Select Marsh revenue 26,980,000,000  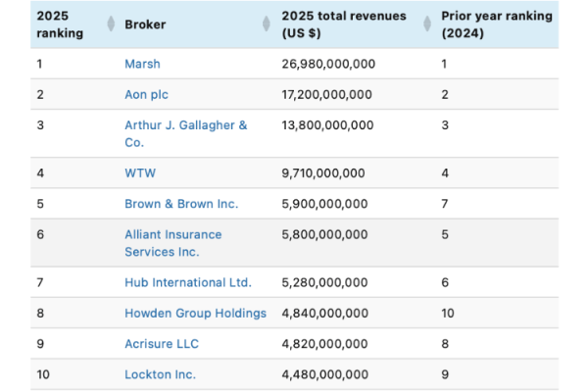click(x=328, y=64)
